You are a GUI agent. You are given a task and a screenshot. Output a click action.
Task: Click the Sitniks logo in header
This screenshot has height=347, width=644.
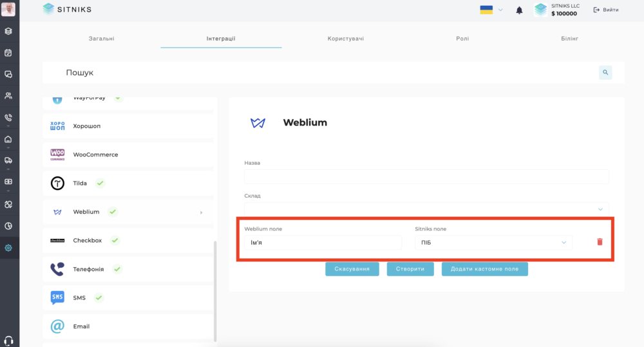coord(67,9)
